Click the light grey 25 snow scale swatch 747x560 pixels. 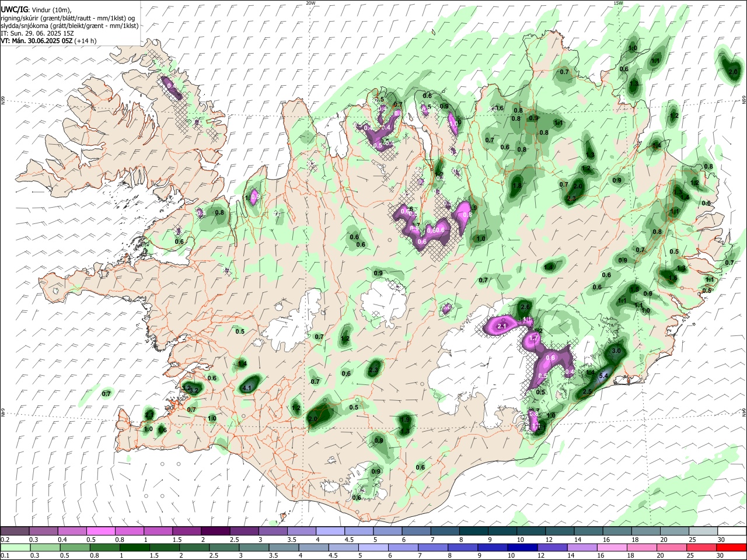pyautogui.click(x=703, y=531)
